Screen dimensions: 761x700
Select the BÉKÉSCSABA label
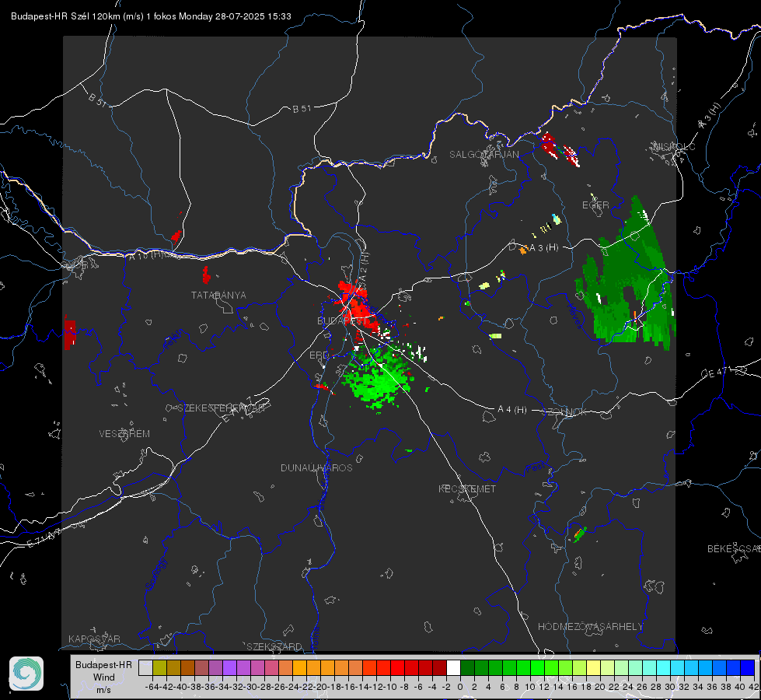734,549
